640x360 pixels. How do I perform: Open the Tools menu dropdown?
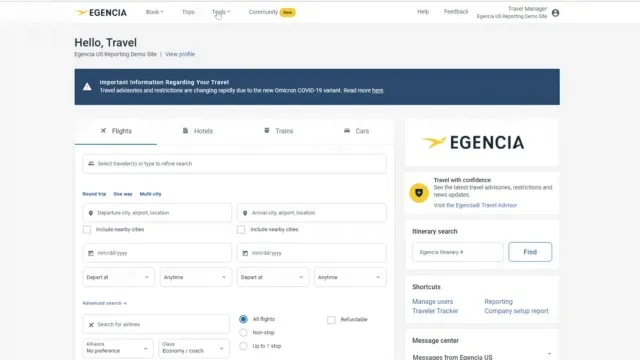point(221,12)
